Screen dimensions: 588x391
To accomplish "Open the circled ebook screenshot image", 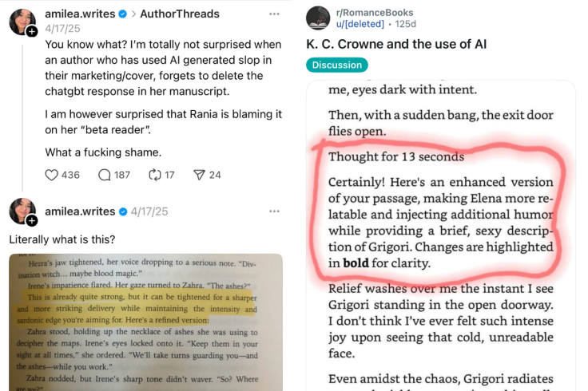I will tap(441, 236).
